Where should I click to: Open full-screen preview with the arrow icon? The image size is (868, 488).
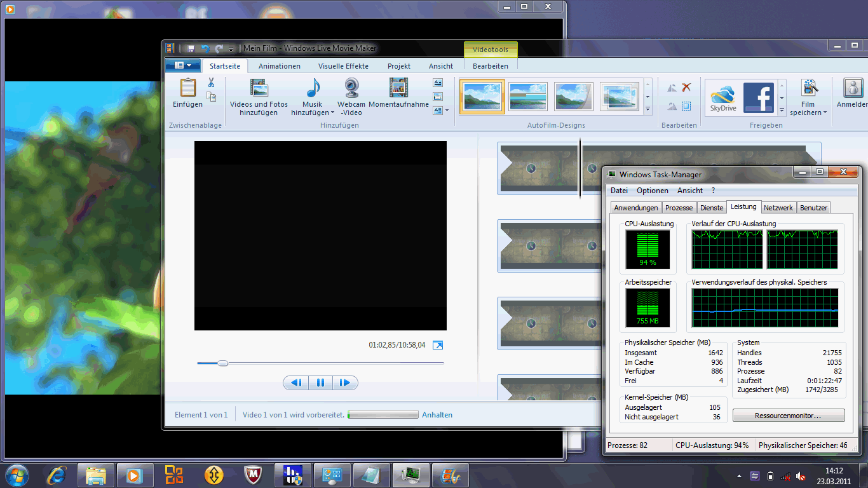point(438,345)
